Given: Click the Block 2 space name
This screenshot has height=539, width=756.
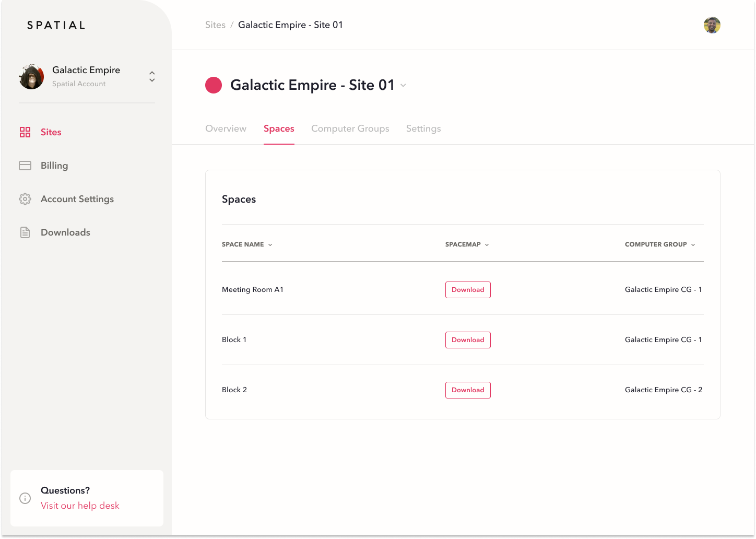Looking at the screenshot, I should [x=234, y=390].
